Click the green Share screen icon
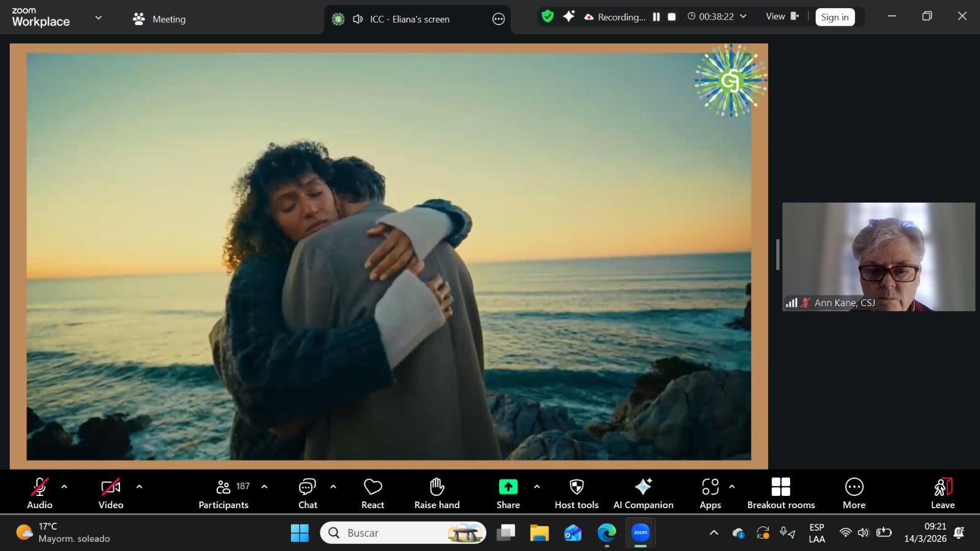This screenshot has height=551, width=980. click(508, 487)
